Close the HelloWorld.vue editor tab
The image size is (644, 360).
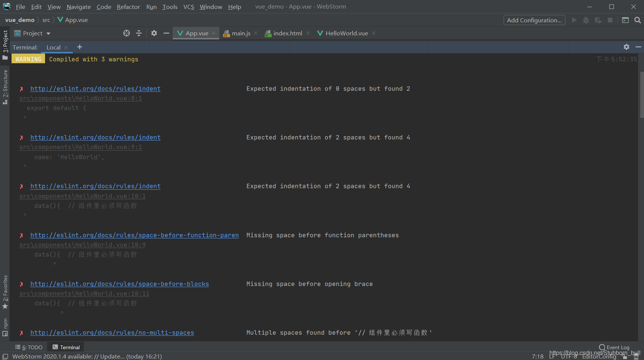click(374, 33)
